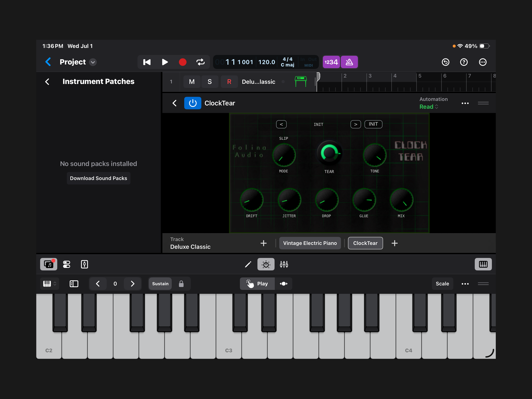The image size is (532, 399).
Task: Open the Automation Read mode dropdown
Action: point(429,107)
